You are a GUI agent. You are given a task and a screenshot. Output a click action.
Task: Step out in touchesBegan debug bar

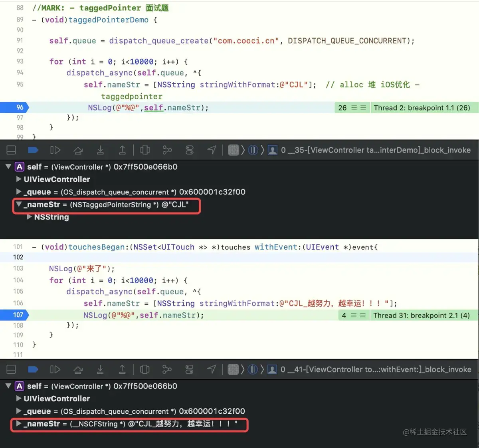tap(122, 369)
